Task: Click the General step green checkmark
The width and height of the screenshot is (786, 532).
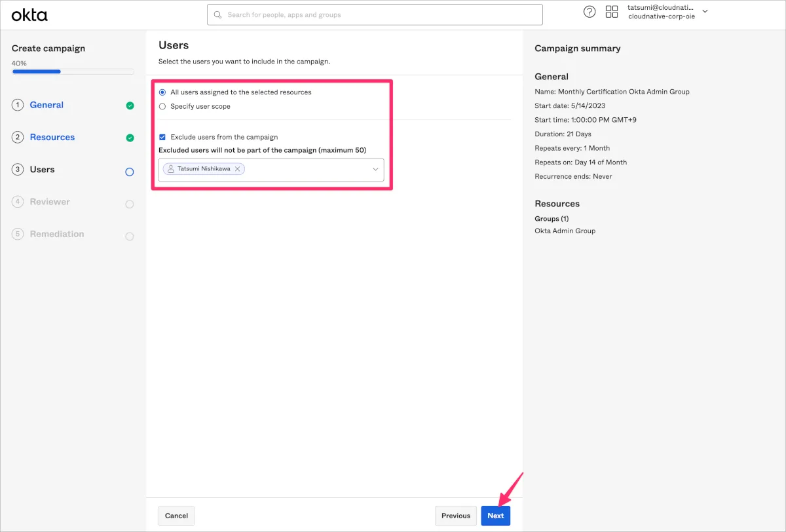Action: [130, 105]
